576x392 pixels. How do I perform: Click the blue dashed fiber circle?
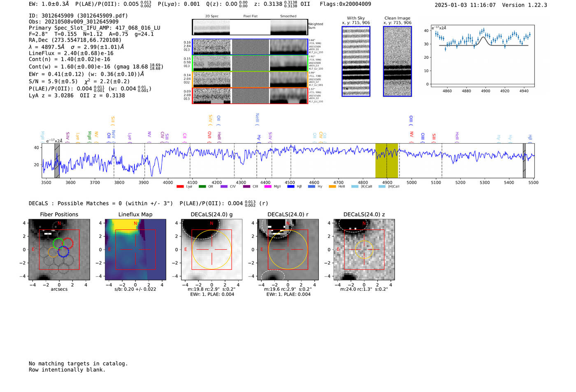(63, 252)
